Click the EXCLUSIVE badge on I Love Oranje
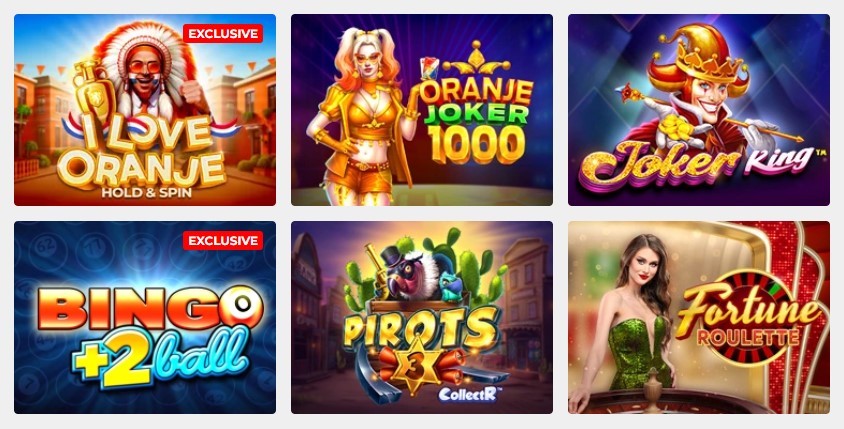This screenshot has height=429, width=844. 223,33
